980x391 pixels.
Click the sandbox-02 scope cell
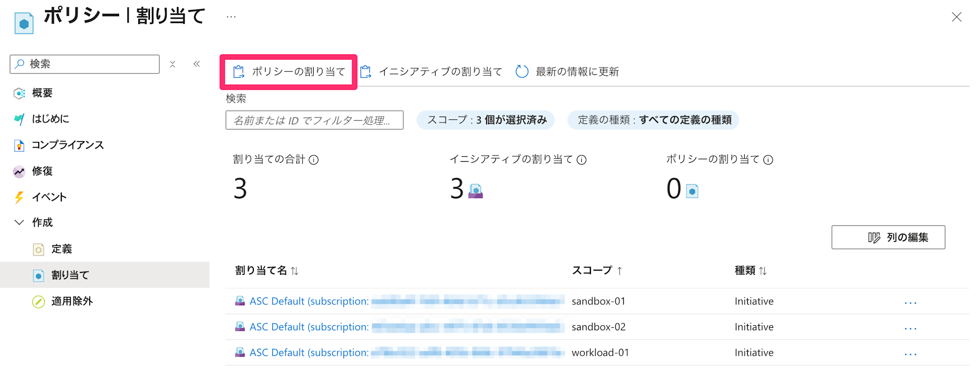click(x=598, y=327)
